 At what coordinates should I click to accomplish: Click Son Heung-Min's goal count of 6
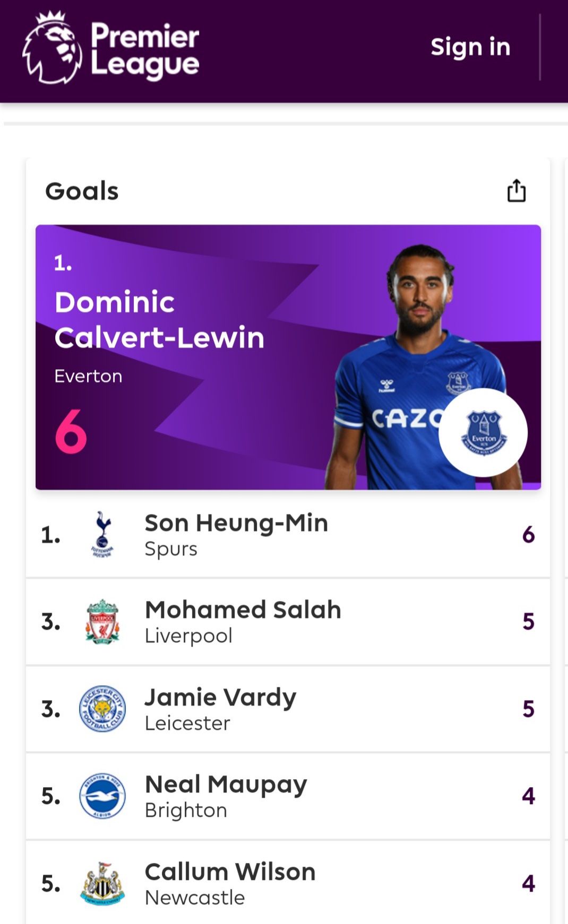click(x=528, y=535)
